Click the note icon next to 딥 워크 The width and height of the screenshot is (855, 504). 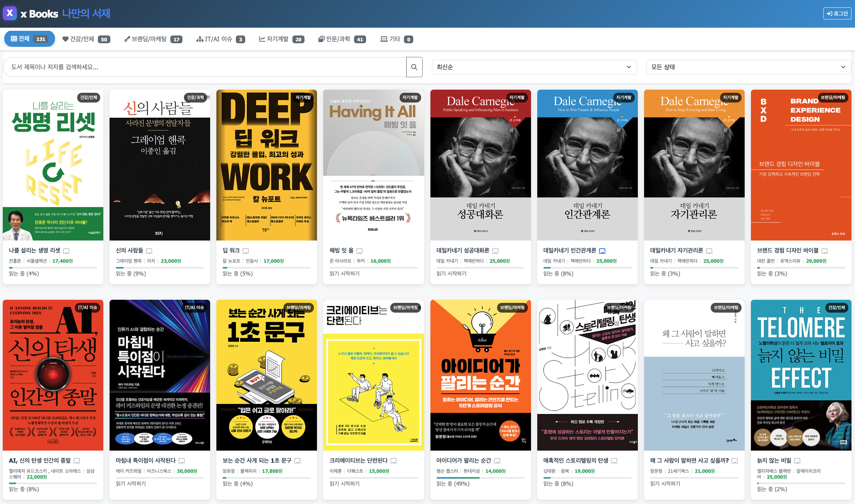246,251
